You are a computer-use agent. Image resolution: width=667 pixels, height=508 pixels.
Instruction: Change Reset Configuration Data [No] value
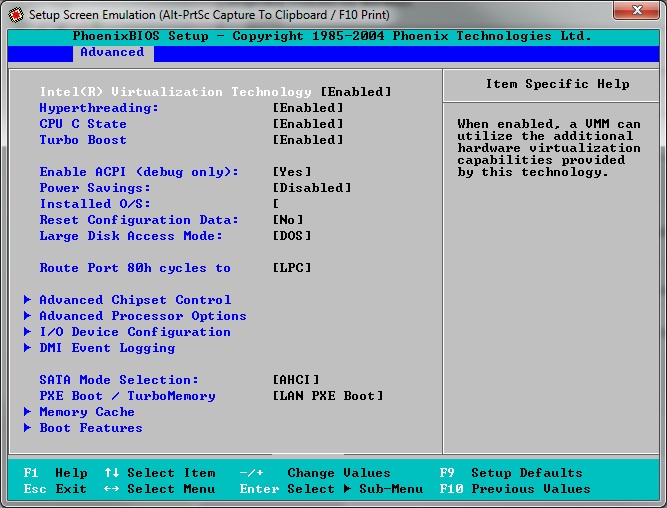coord(288,220)
